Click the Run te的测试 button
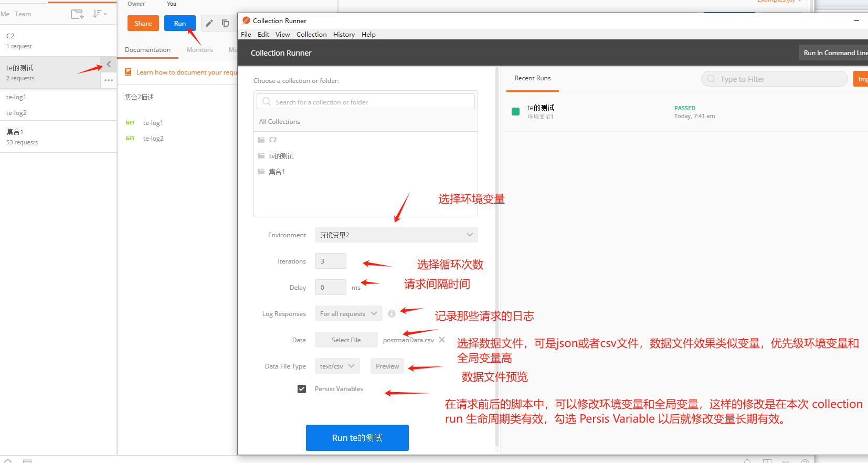The height and width of the screenshot is (463, 868). [x=357, y=438]
